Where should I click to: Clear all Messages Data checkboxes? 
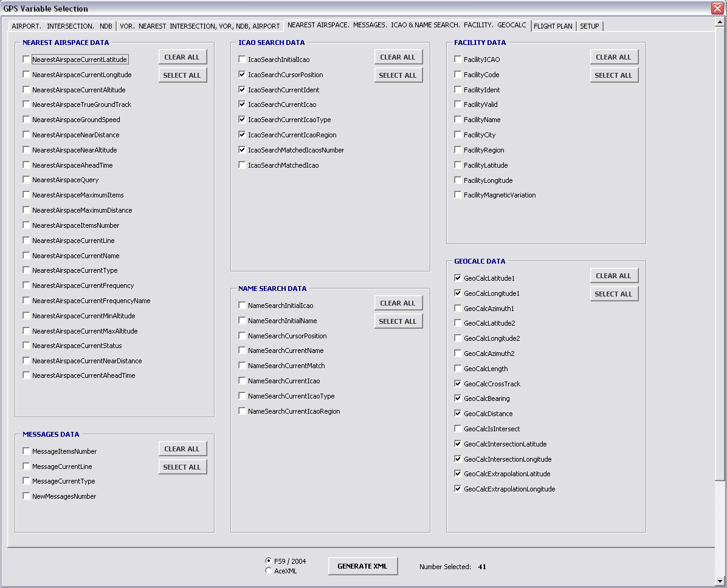point(182,448)
